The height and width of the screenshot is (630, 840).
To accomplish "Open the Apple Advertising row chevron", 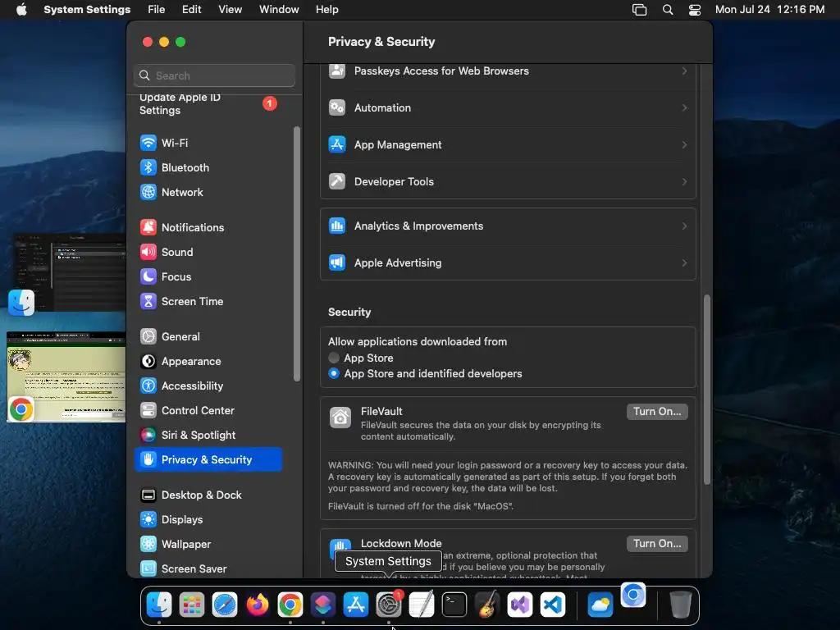I will (x=684, y=263).
